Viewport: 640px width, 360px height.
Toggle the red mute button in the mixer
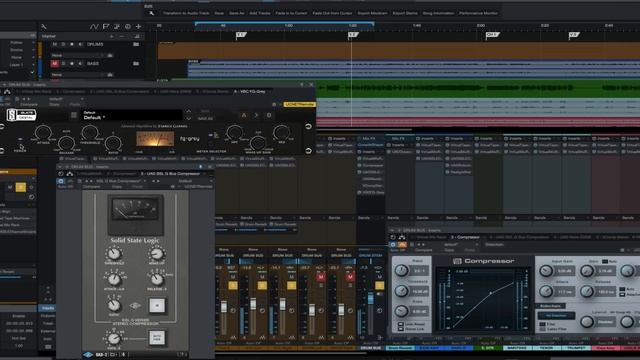coord(321,277)
